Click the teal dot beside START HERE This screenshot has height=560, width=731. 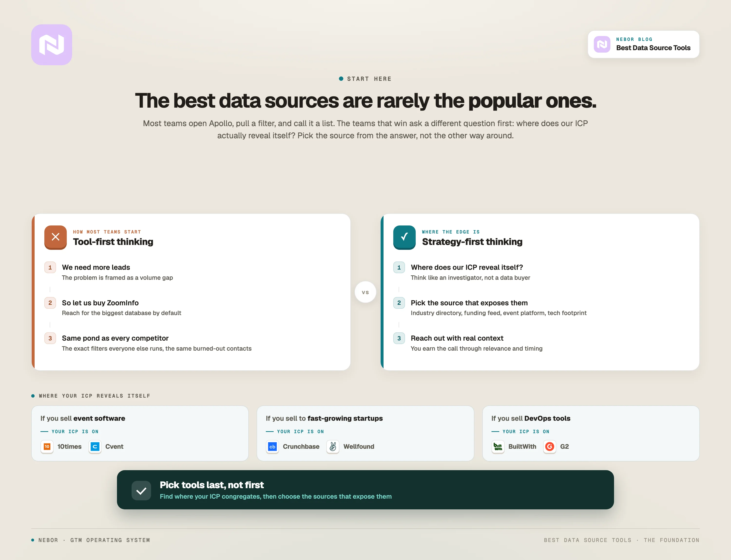[341, 79]
